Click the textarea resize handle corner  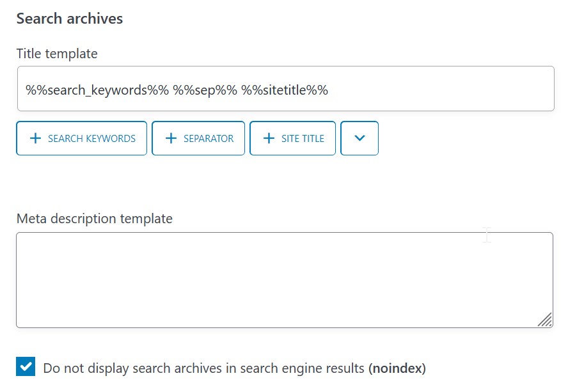pyautogui.click(x=545, y=320)
